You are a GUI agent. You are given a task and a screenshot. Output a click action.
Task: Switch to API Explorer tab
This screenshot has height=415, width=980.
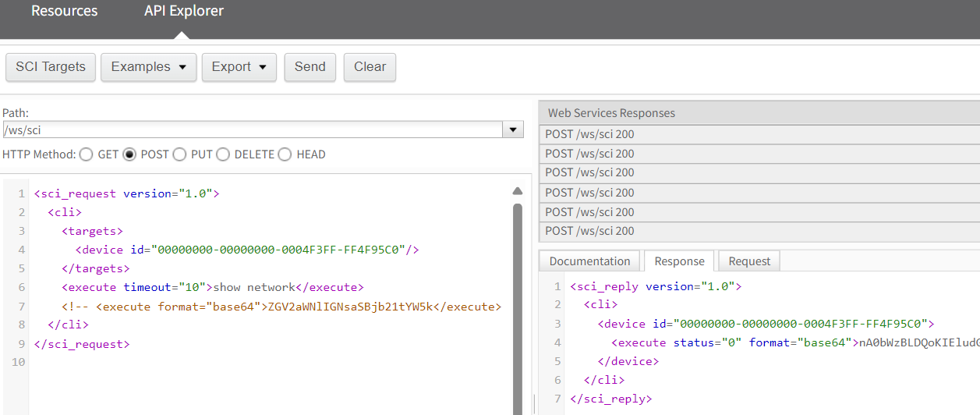[184, 12]
